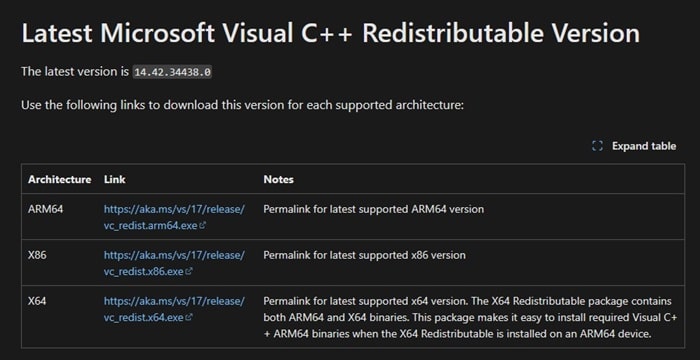The image size is (700, 360).
Task: Click the Latest Microsoft Visual C++ heading
Action: (x=330, y=33)
